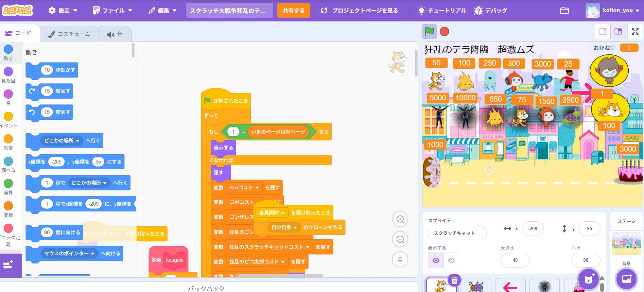Click the My Stuff folder icon
Viewport: 644px width, 292px height.
coord(564,11)
